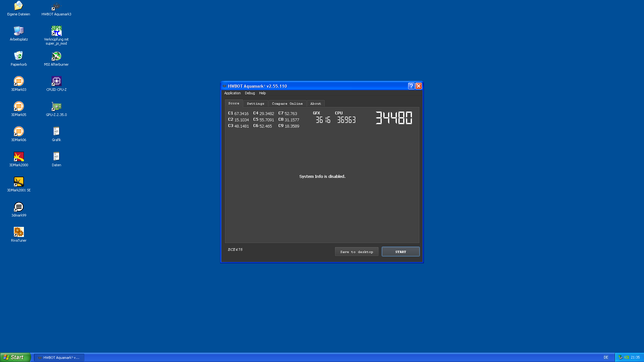Open the Daten text file icon
644x362 pixels.
56,159
